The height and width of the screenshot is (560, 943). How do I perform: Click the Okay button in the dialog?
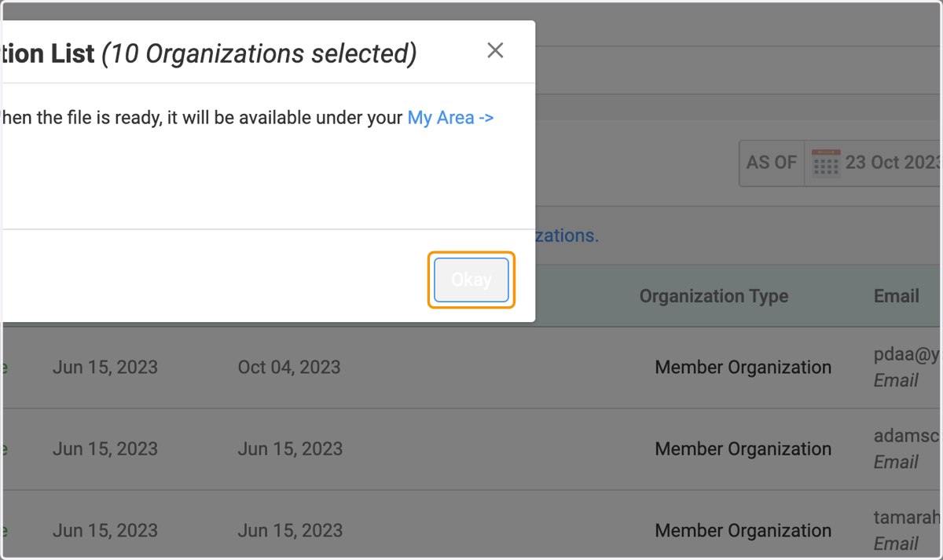coord(472,280)
